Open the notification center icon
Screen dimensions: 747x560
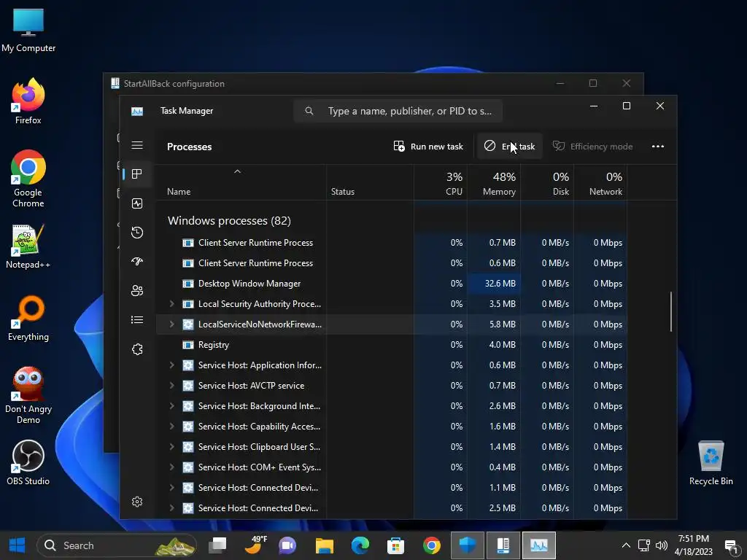pos(731,545)
